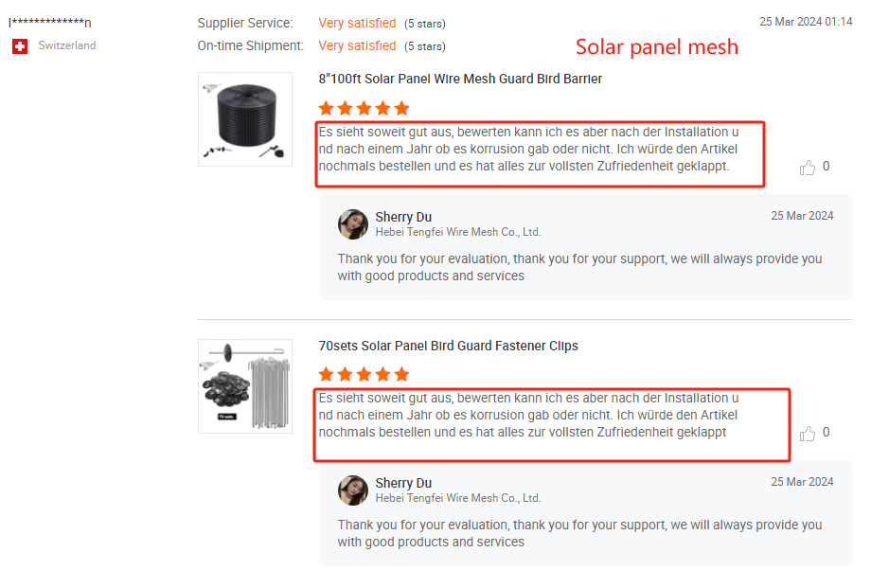
Task: Click the German review text for wire mesh
Action: [x=528, y=150]
